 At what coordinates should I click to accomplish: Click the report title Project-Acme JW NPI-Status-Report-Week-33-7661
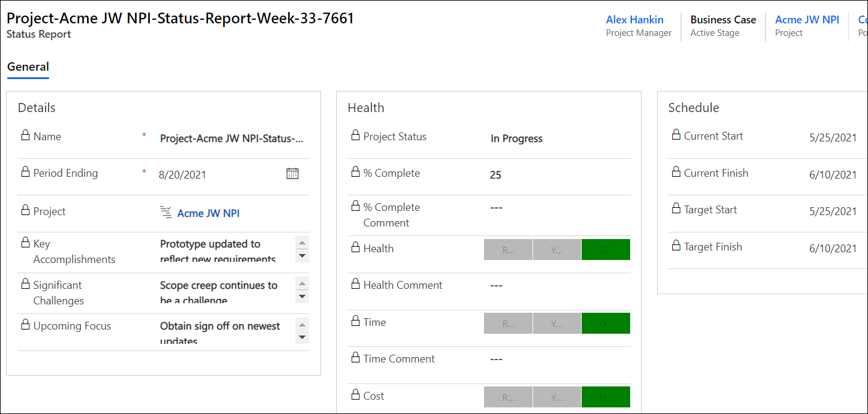point(180,18)
